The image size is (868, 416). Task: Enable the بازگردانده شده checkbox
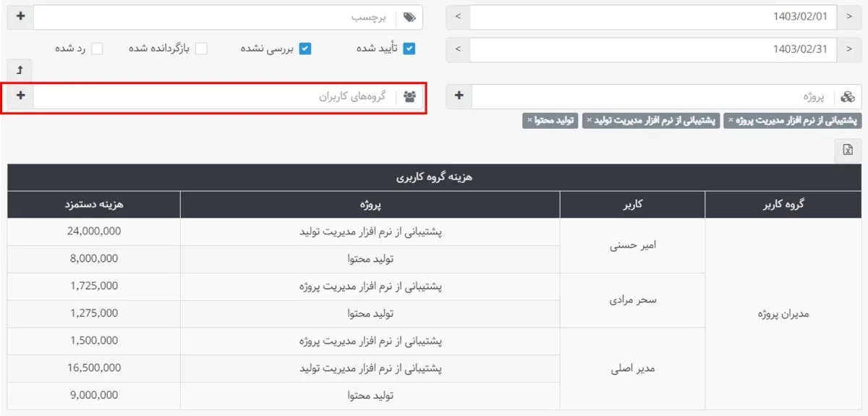[201, 48]
